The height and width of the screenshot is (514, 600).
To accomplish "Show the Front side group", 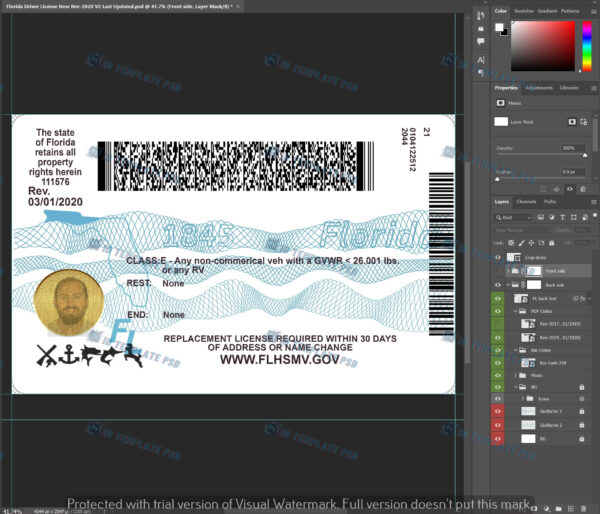I will click(497, 271).
